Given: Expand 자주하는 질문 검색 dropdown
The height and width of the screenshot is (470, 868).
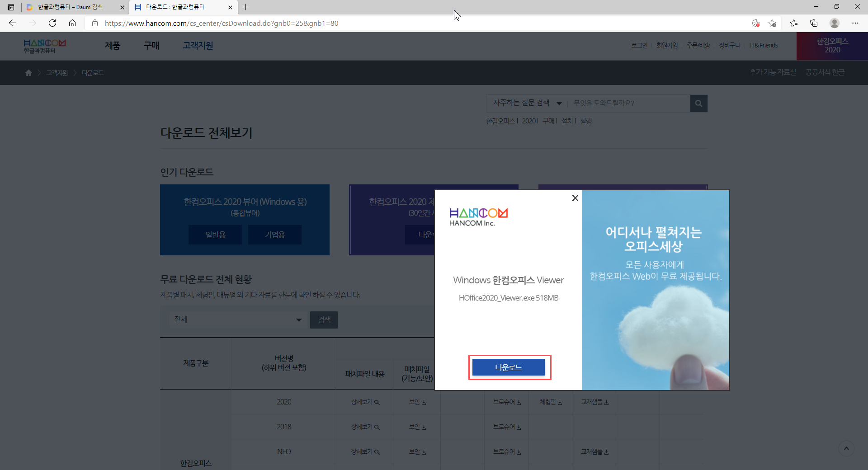Looking at the screenshot, I should coord(527,103).
